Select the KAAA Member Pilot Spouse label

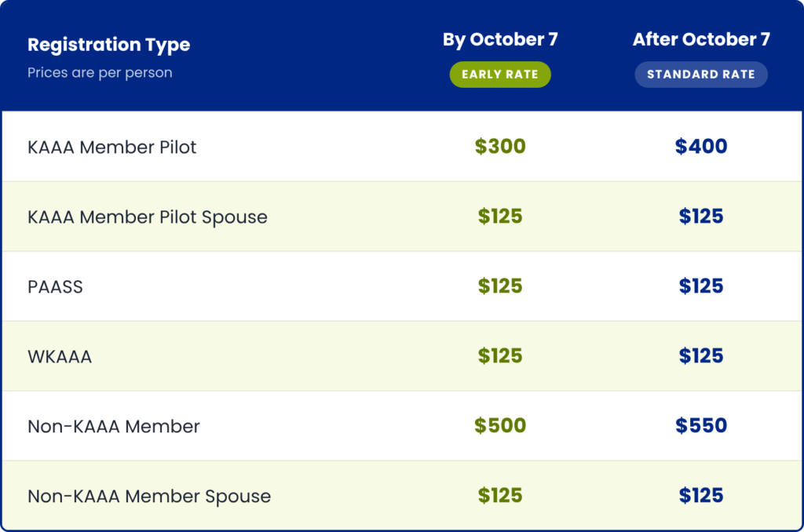[147, 217]
